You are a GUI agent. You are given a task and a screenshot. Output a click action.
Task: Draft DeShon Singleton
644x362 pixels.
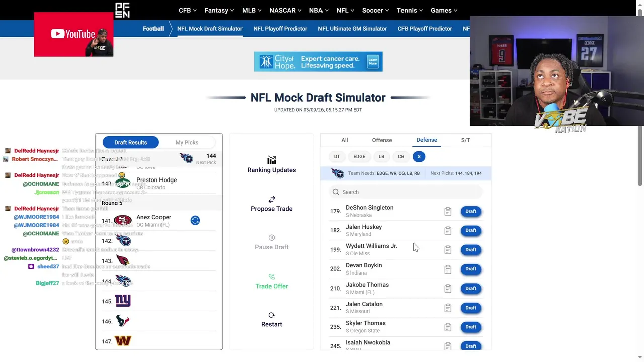tap(471, 211)
